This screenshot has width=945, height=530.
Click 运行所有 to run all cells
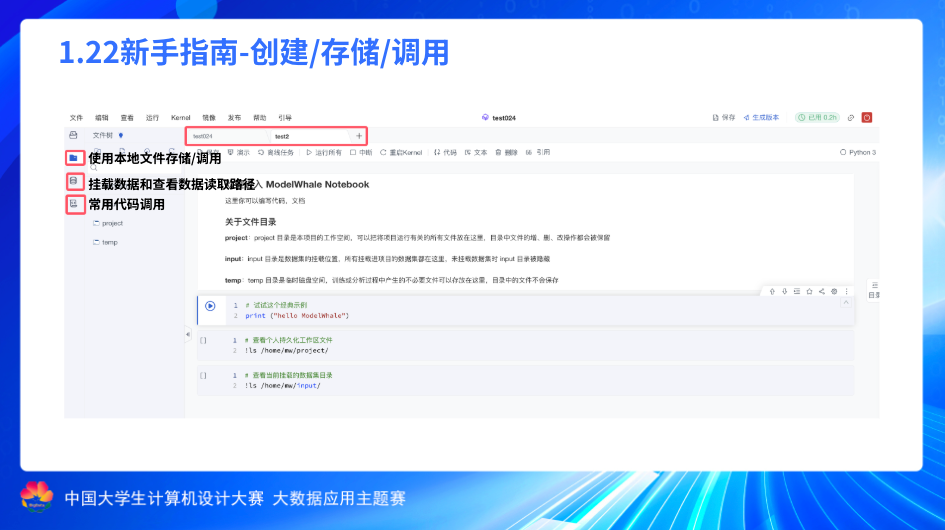coord(324,153)
